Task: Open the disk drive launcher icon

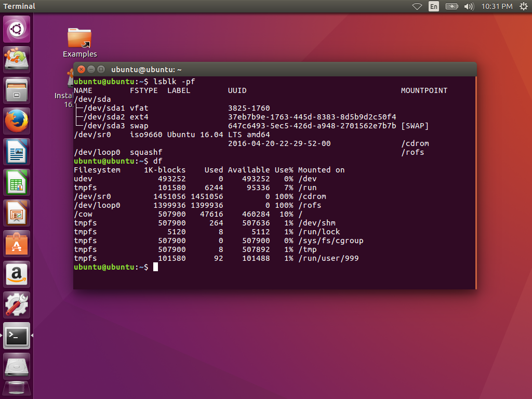Action: coord(17,366)
